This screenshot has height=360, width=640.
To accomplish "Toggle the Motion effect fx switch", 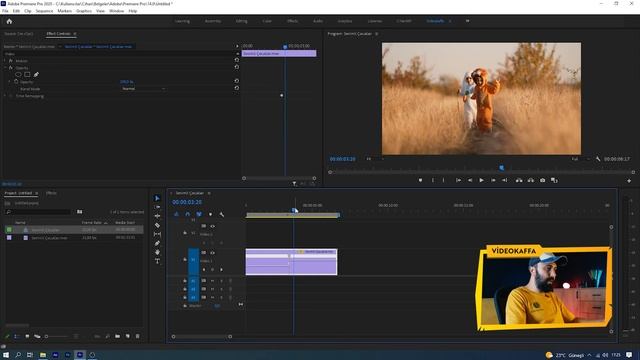I will [x=11, y=60].
